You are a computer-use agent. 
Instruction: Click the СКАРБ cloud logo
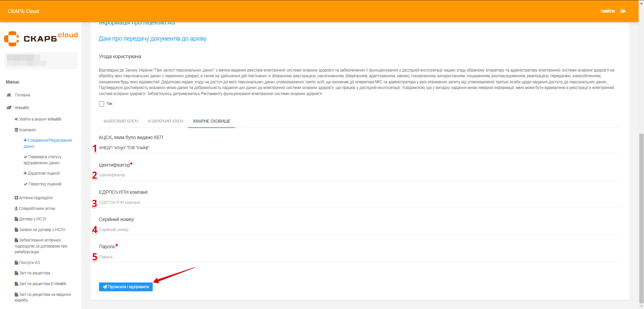(x=41, y=39)
